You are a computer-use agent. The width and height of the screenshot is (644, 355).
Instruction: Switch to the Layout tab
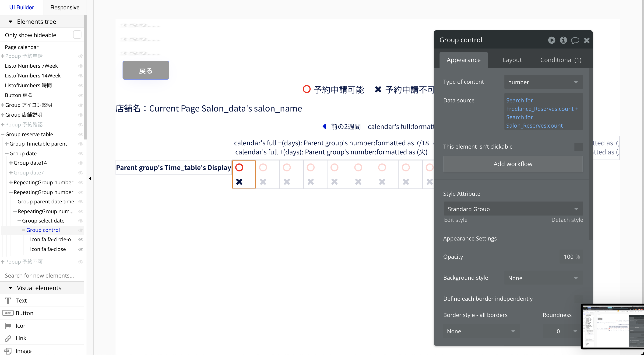[x=512, y=60]
